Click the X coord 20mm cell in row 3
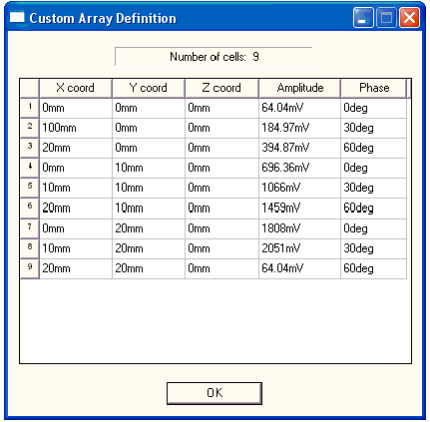The width and height of the screenshot is (430, 422). (x=76, y=148)
